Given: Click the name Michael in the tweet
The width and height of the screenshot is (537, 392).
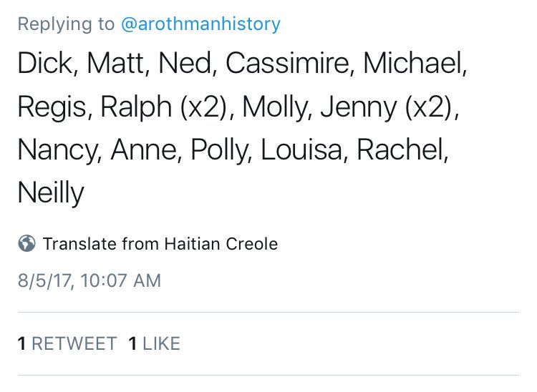Looking at the screenshot, I should 413,63.
